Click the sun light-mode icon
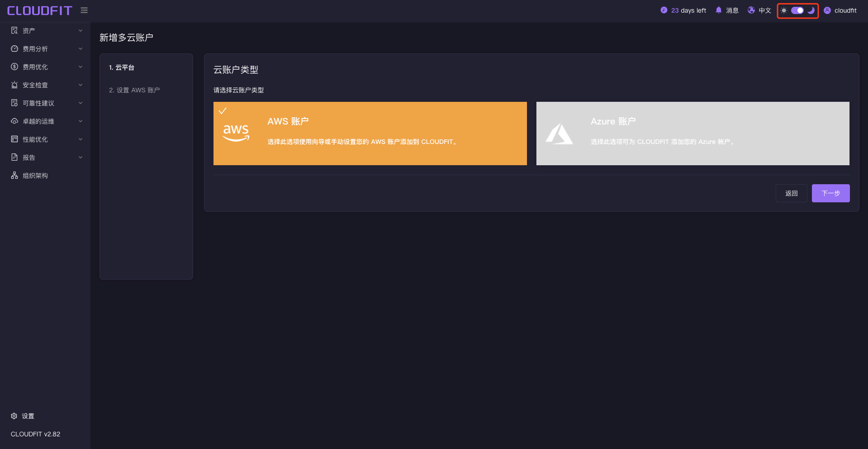 [x=784, y=10]
